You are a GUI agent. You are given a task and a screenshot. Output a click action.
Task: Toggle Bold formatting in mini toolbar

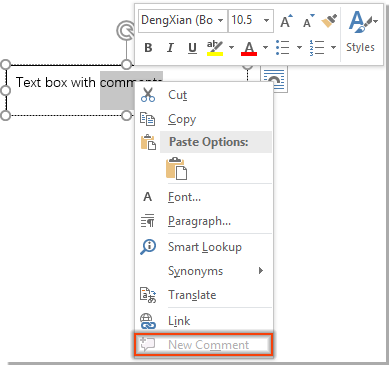tap(148, 48)
